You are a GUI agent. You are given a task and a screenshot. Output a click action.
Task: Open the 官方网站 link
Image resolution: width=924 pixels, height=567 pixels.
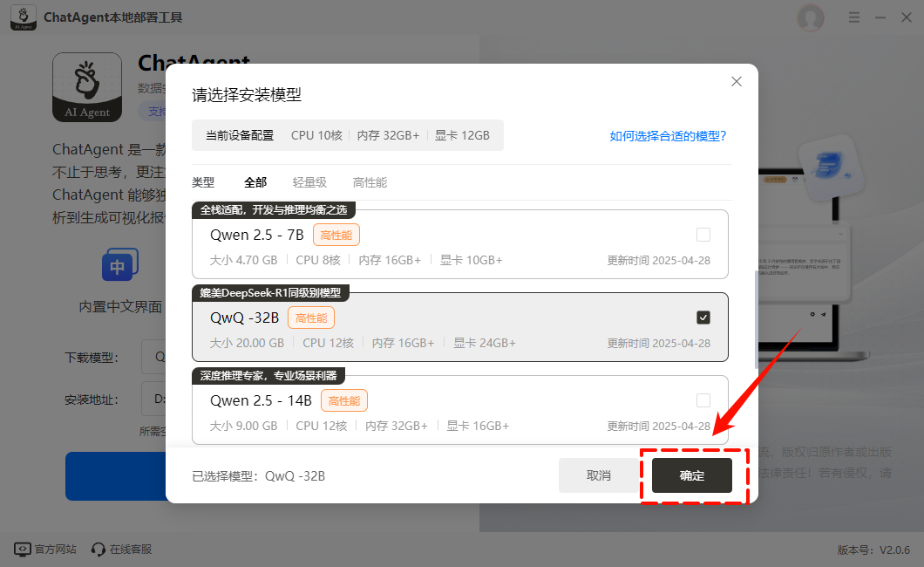(x=56, y=550)
